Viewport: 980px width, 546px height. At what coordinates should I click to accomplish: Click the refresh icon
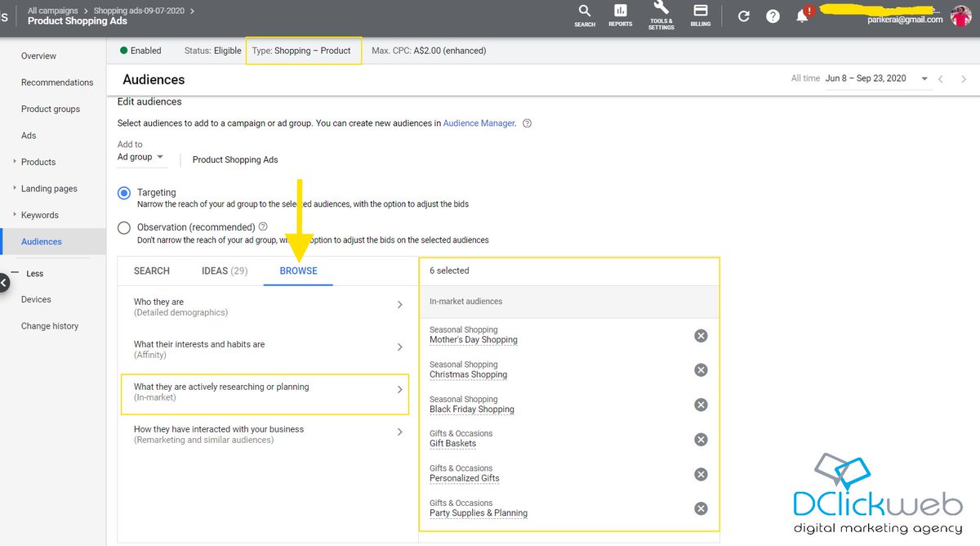point(743,16)
